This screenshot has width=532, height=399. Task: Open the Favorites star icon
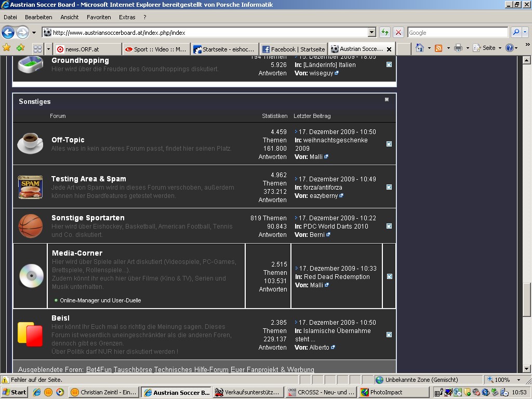6,48
